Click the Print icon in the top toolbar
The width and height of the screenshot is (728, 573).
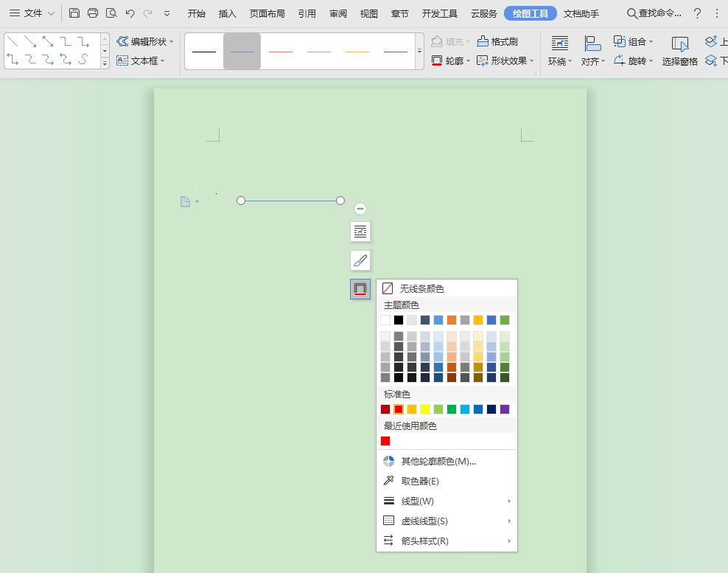[x=93, y=13]
